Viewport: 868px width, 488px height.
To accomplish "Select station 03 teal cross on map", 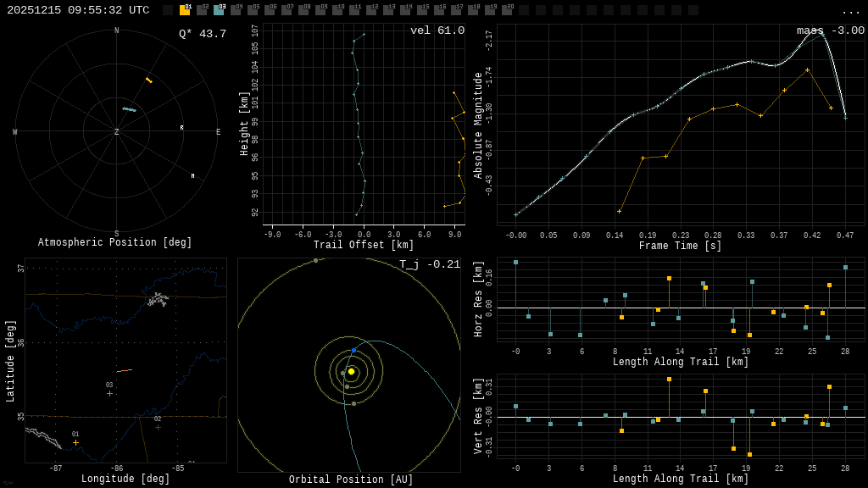I will pos(109,393).
